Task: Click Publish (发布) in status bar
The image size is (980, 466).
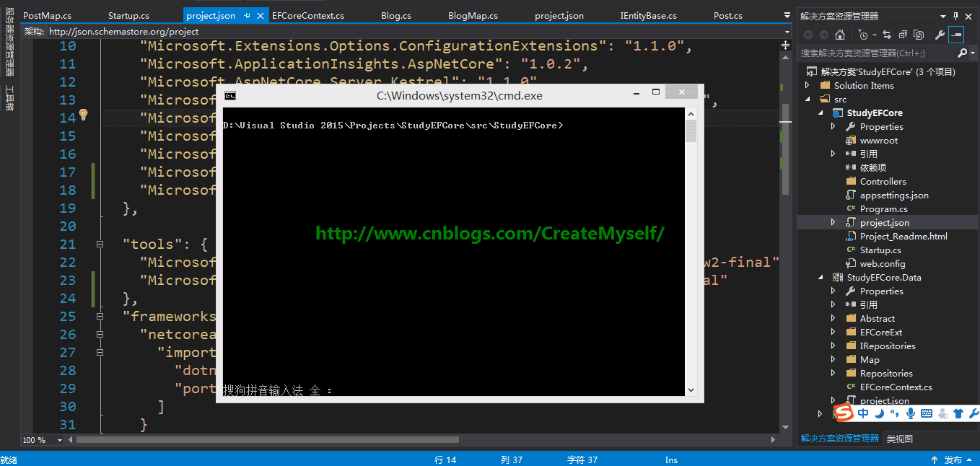Action: click(x=953, y=460)
